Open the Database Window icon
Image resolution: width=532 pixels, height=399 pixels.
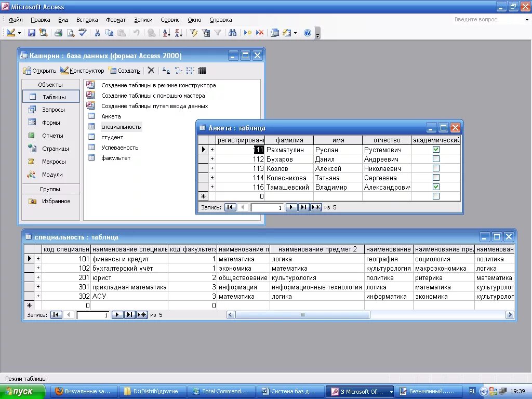coord(275,33)
